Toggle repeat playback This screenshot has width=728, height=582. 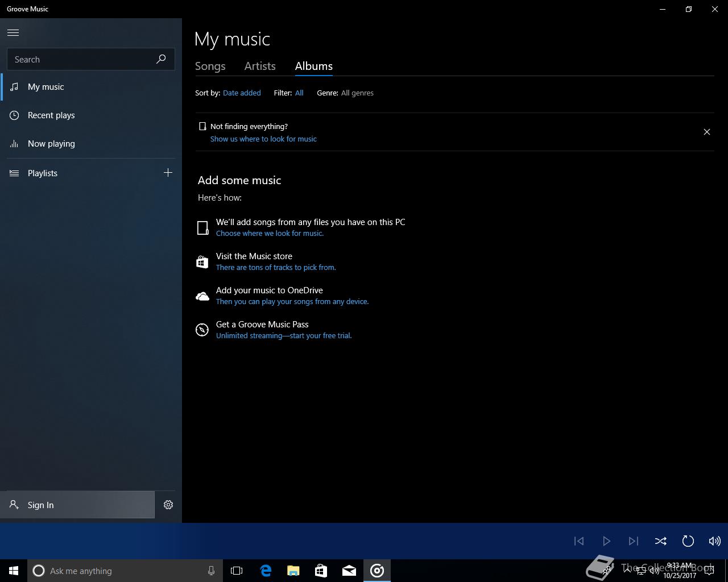(688, 541)
